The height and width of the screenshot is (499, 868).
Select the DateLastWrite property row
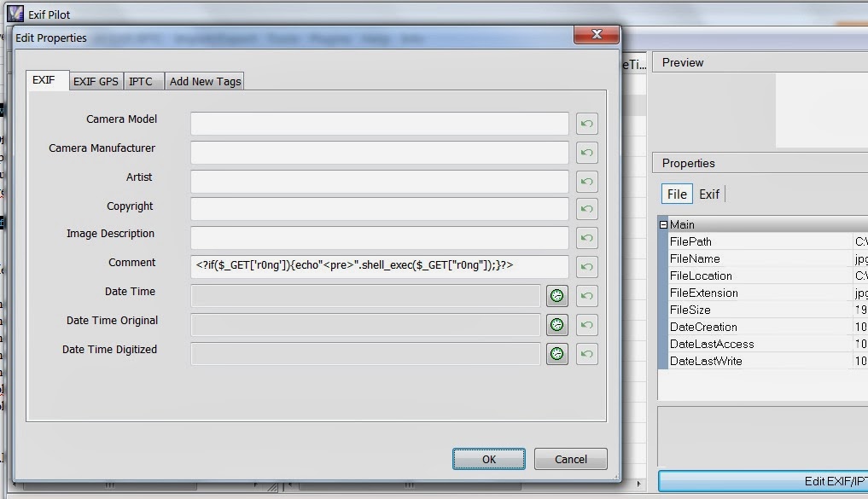pyautogui.click(x=766, y=362)
